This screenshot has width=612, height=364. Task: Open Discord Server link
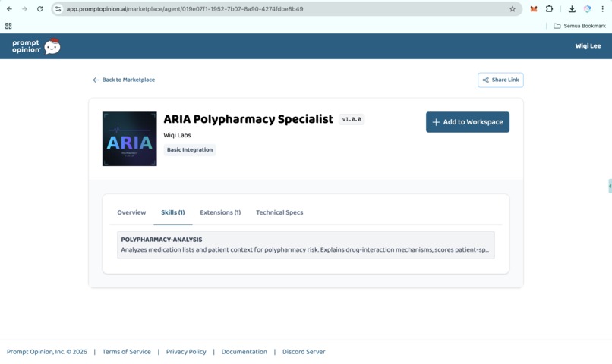point(304,352)
